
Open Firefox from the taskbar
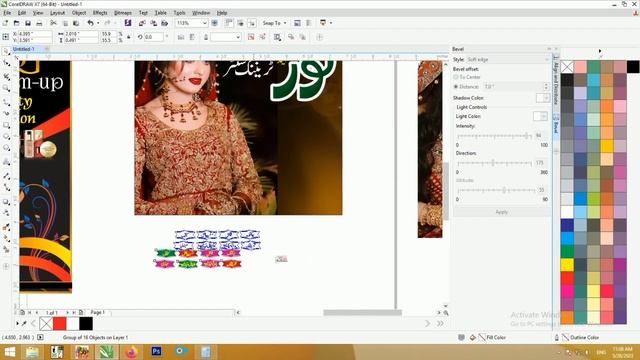[x=131, y=351]
